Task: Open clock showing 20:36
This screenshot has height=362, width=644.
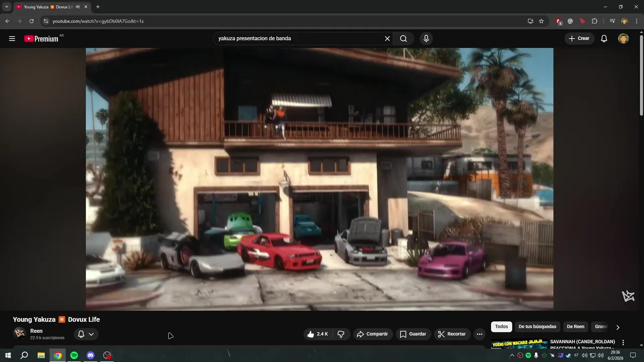Action: (615, 355)
